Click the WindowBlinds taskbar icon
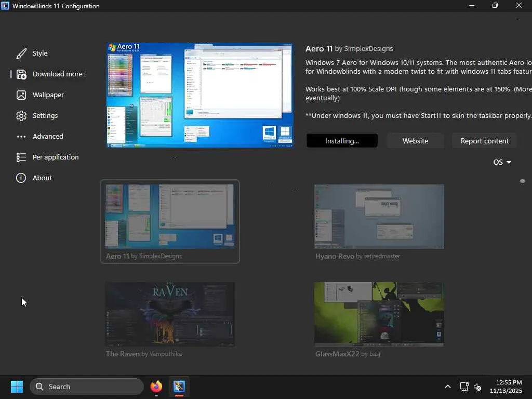Viewport: 532px width, 399px height. tap(179, 387)
